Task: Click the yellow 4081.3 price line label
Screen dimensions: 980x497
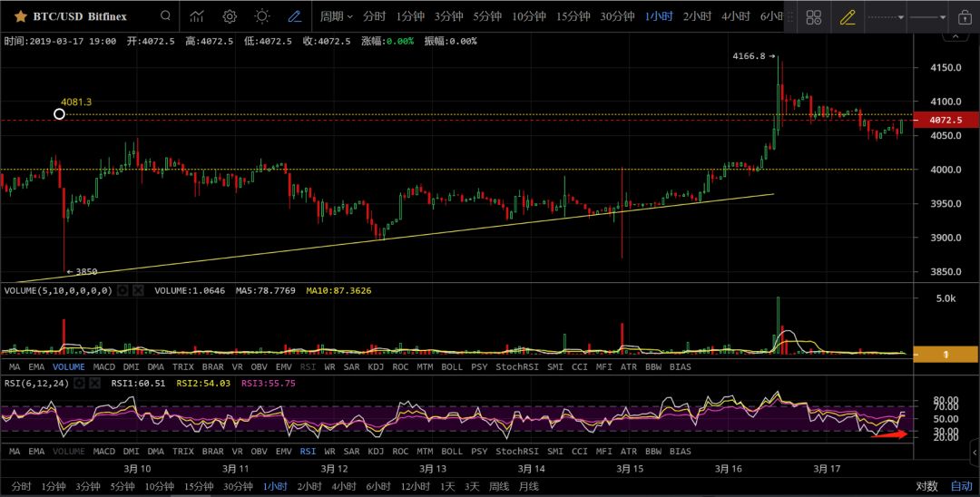Action: pos(76,102)
